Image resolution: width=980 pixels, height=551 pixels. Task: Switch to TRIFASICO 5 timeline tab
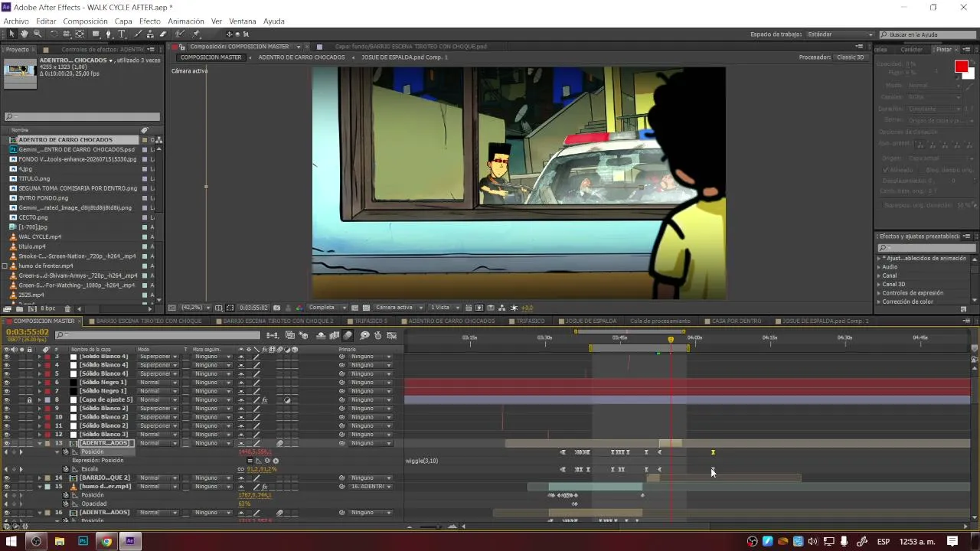(x=372, y=321)
